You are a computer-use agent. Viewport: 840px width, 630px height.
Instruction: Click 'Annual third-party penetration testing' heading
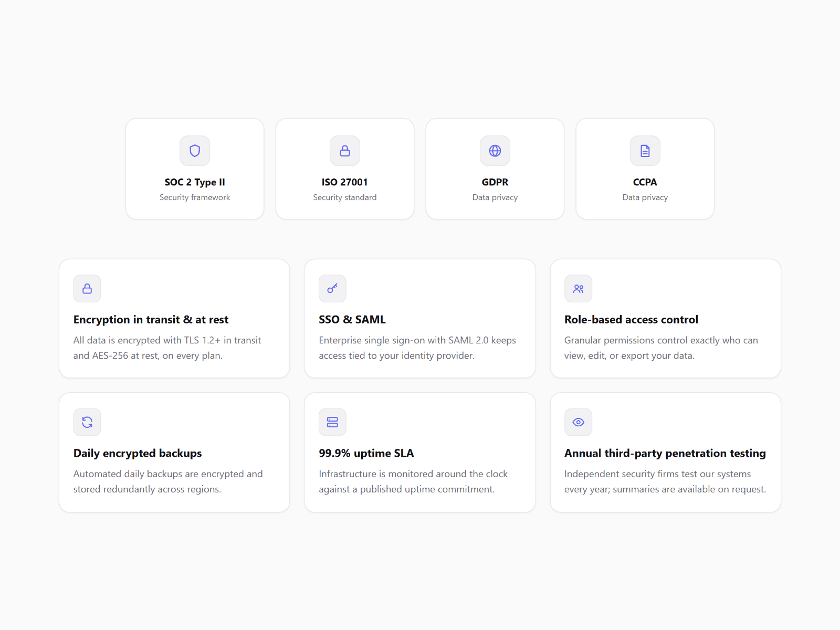[x=665, y=454]
